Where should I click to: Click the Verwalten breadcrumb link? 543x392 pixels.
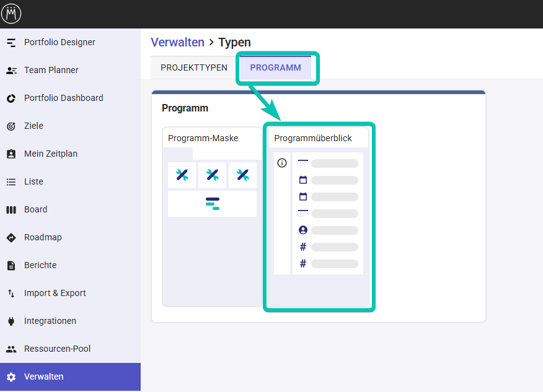tap(177, 43)
